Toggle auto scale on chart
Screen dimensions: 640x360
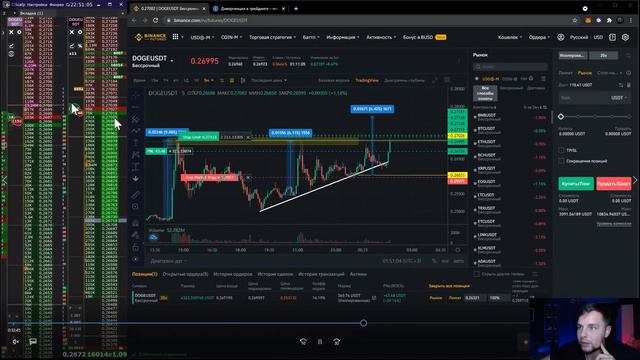point(458,261)
